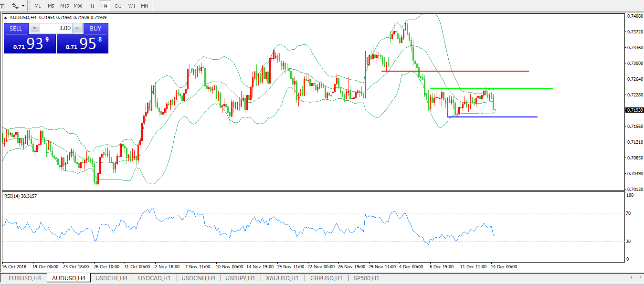
Task: Open the SP500,H1 chart tab
Action: 366,278
